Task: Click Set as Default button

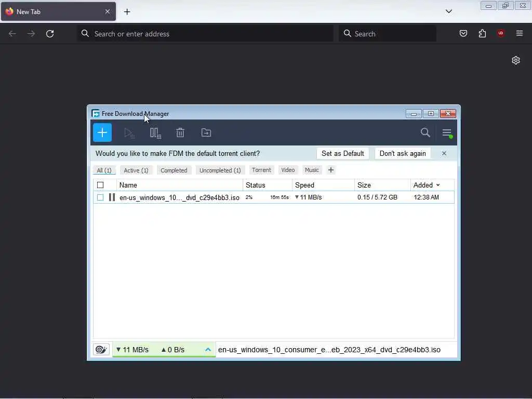Action: pos(343,153)
